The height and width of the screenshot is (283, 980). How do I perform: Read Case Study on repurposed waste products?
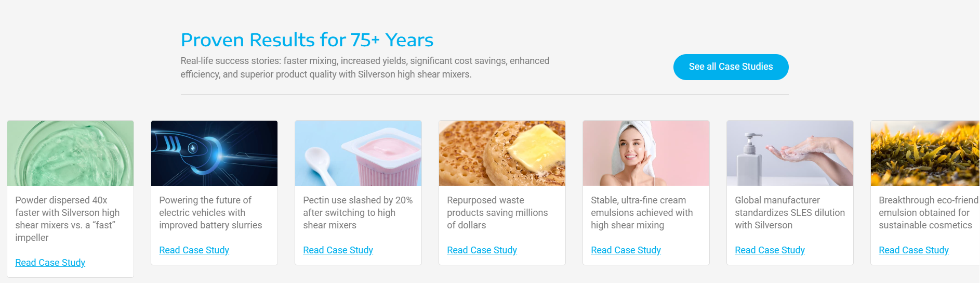click(x=482, y=250)
